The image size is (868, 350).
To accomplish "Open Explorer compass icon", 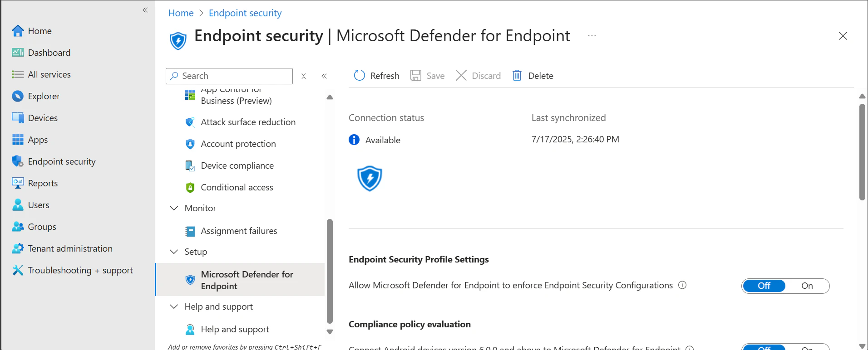I will [x=18, y=96].
